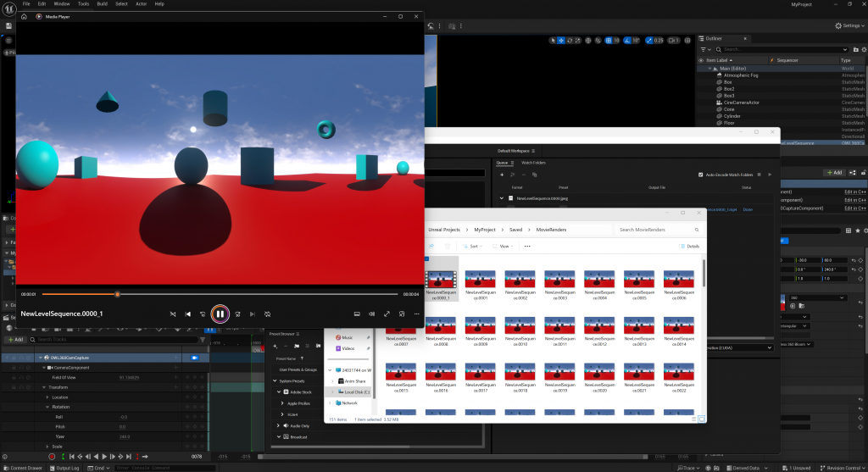
Task: Click the Media Player seek bar thumb
Action: (117, 294)
